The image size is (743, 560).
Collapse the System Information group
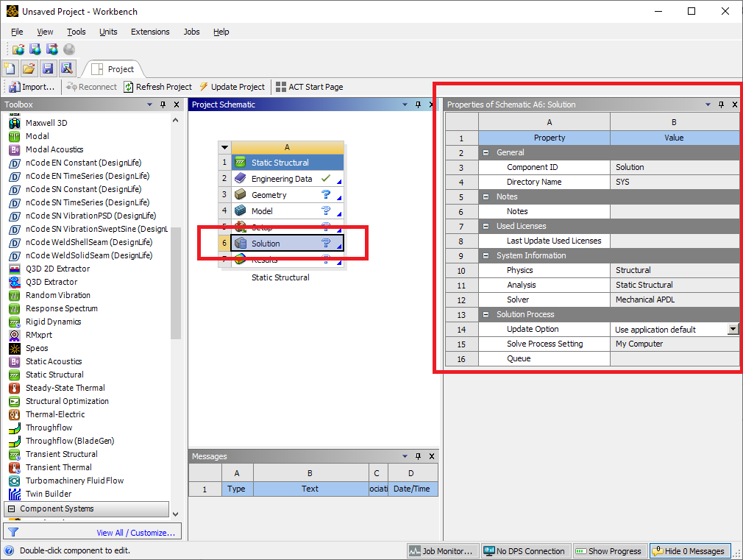(x=486, y=255)
